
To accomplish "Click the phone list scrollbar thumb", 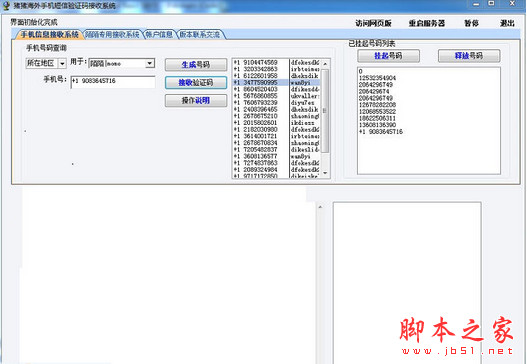I will click(x=325, y=111).
